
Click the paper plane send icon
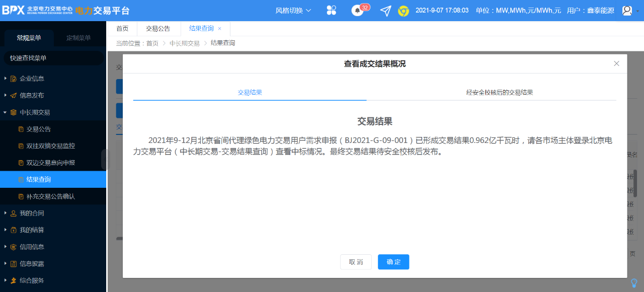(385, 11)
